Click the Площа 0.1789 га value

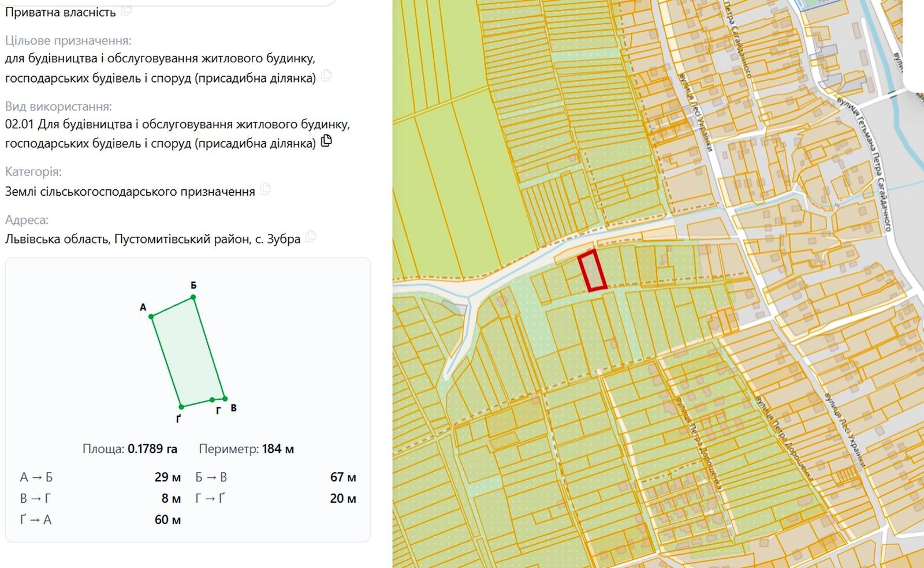[152, 449]
